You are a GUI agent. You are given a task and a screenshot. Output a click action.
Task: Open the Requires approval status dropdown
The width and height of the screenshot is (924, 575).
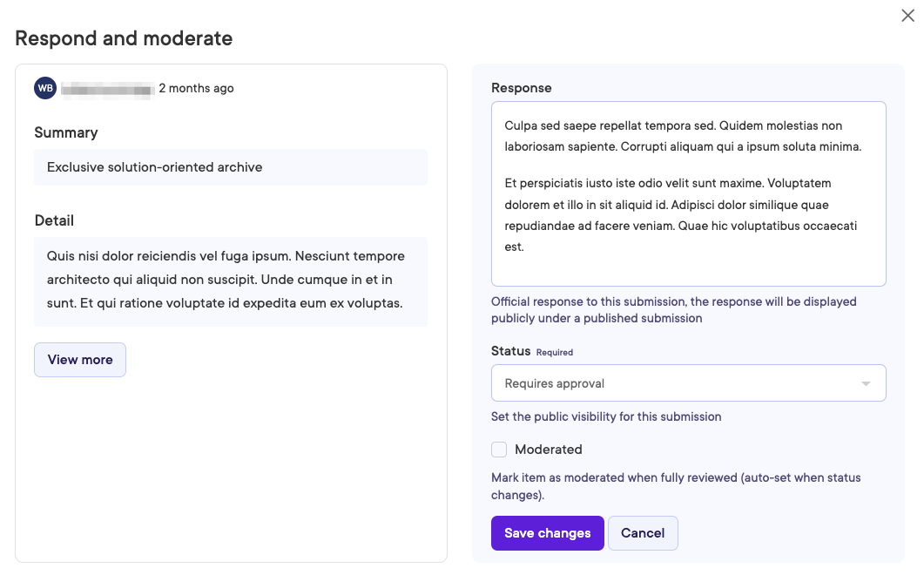688,383
